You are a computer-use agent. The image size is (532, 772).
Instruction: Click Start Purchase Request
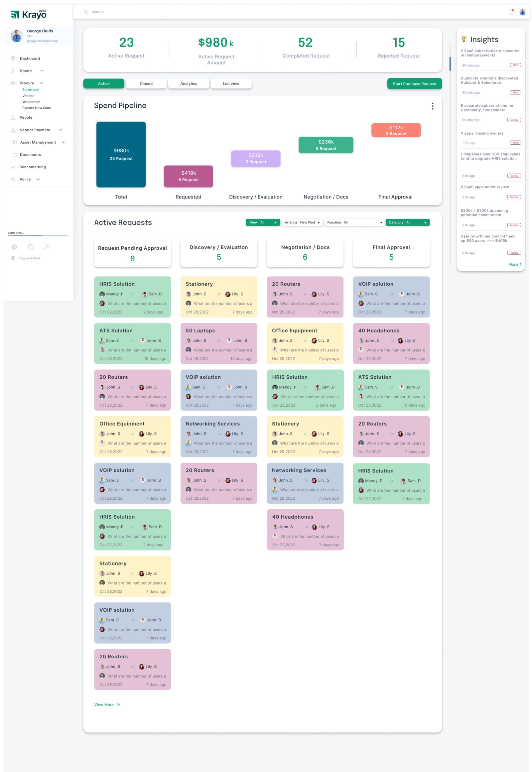415,84
